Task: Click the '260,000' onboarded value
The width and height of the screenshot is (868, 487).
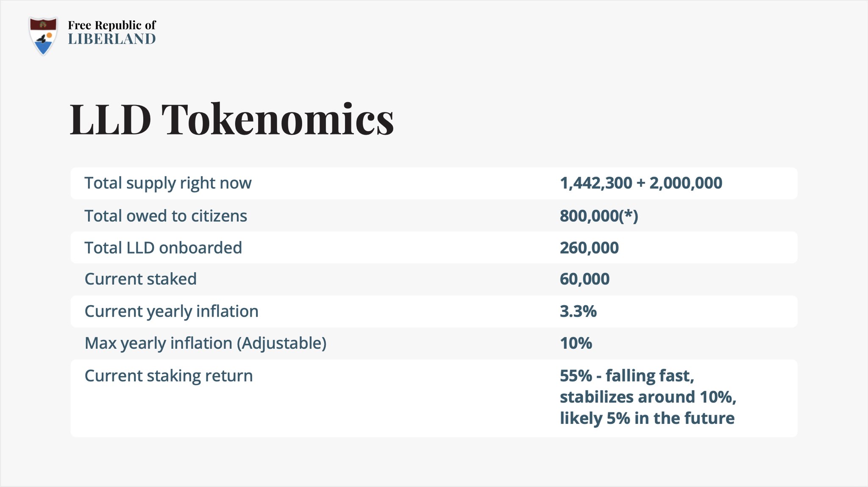Action: click(x=589, y=248)
